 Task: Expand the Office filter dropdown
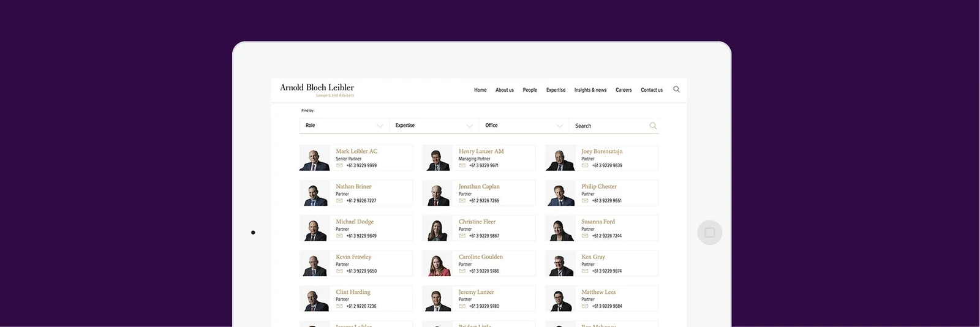coord(524,126)
